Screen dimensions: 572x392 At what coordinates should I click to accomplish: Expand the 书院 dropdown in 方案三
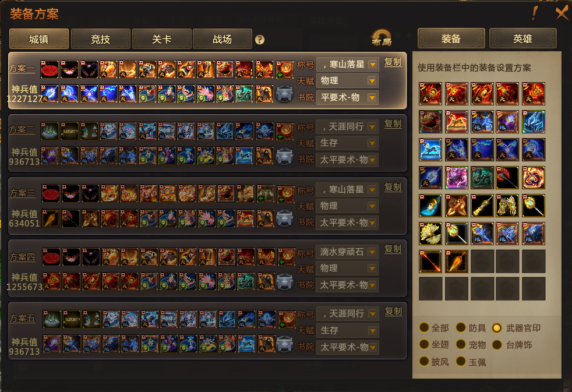click(x=347, y=223)
